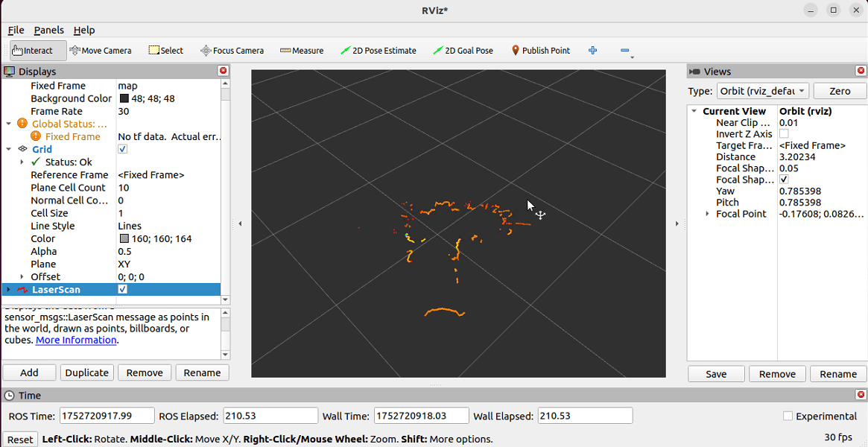Follow the More Information link

pos(76,340)
